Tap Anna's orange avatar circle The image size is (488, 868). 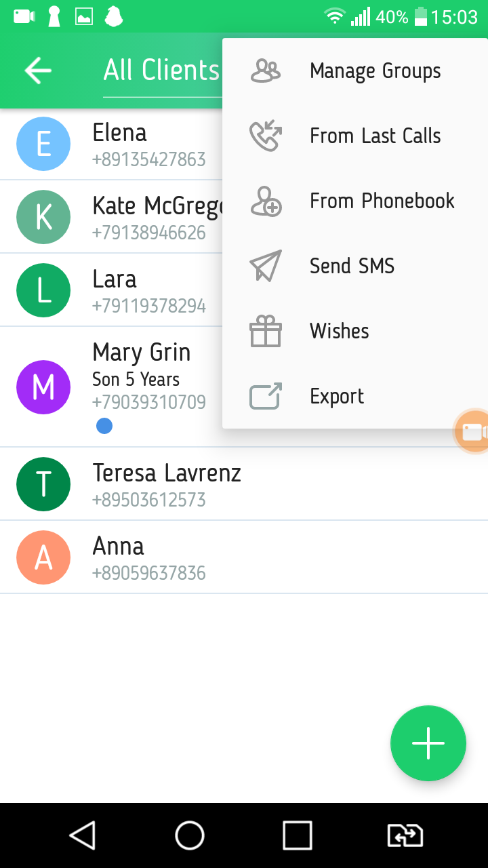tap(43, 557)
